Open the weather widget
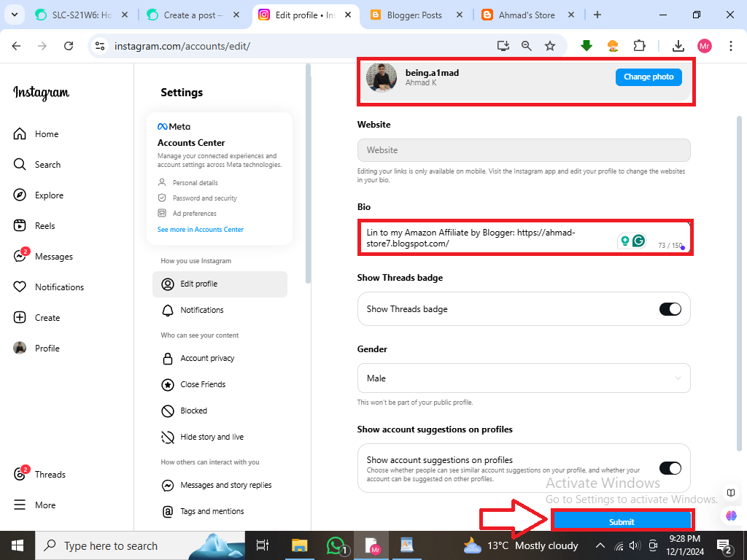This screenshot has width=747, height=560. point(521,545)
